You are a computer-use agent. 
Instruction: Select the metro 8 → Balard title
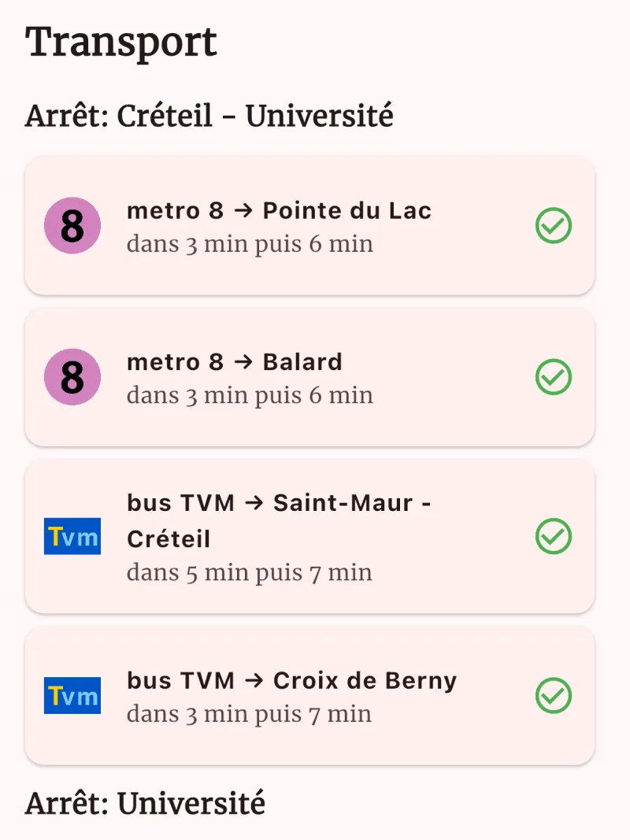235,362
